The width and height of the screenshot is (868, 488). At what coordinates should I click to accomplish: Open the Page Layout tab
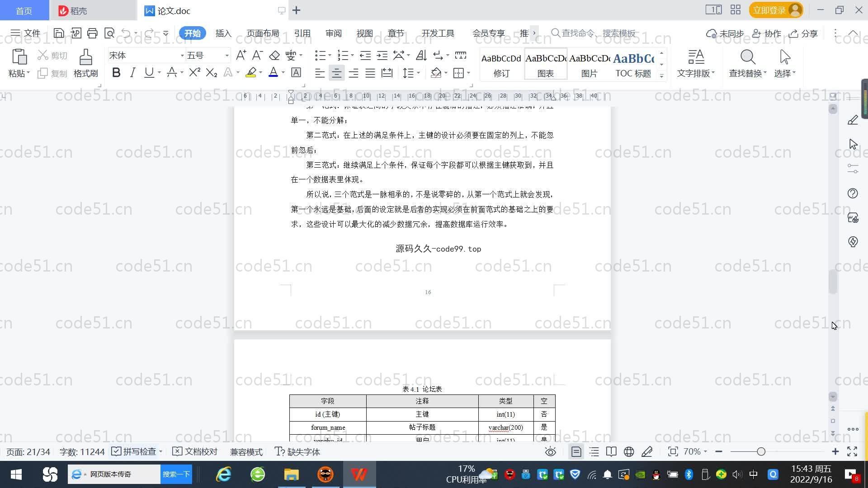263,33
